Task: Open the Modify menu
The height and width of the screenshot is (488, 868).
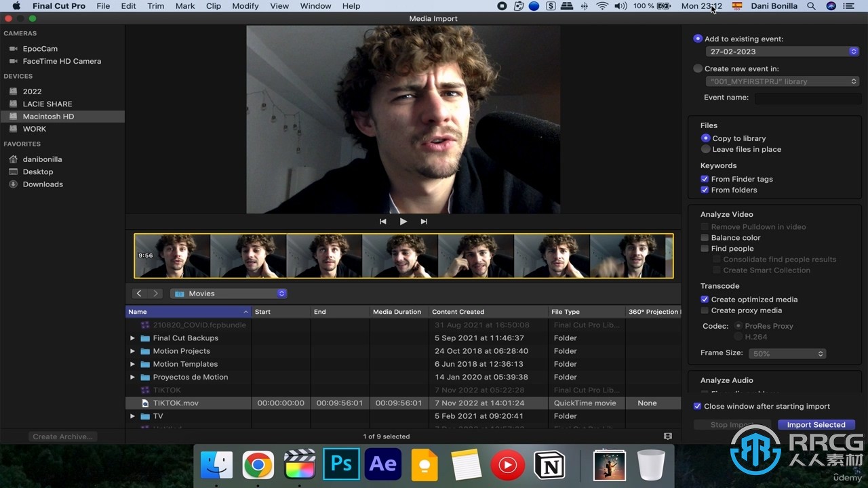Action: [x=245, y=6]
